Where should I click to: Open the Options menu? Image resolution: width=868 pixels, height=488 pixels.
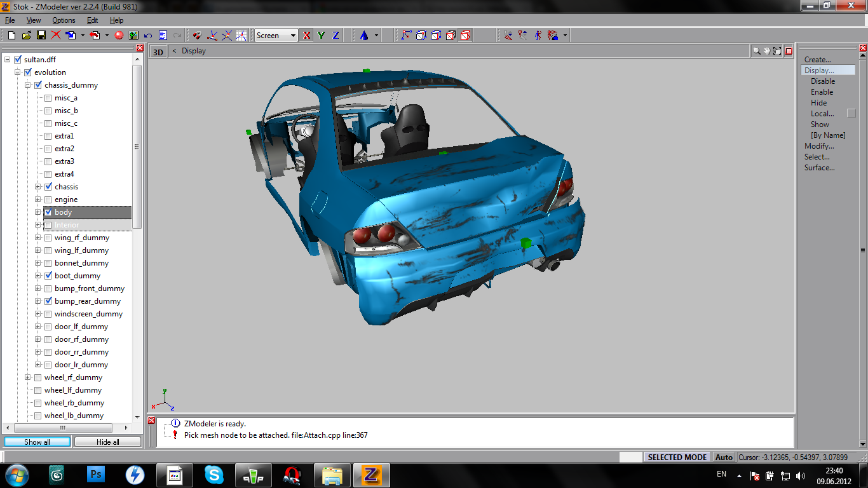[x=64, y=20]
